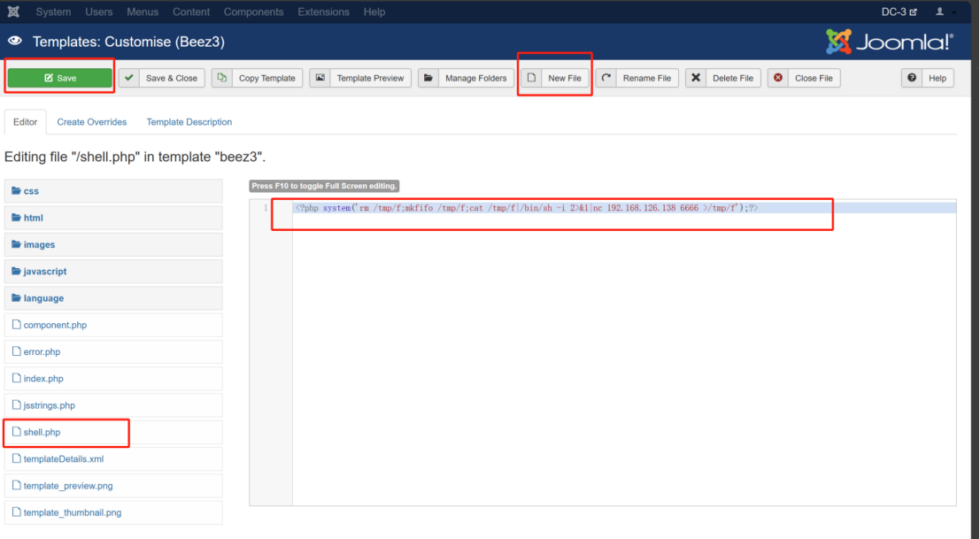Click the refresh arrow icon of Rename File
Viewport: 980px width, 539px height.
click(x=606, y=78)
